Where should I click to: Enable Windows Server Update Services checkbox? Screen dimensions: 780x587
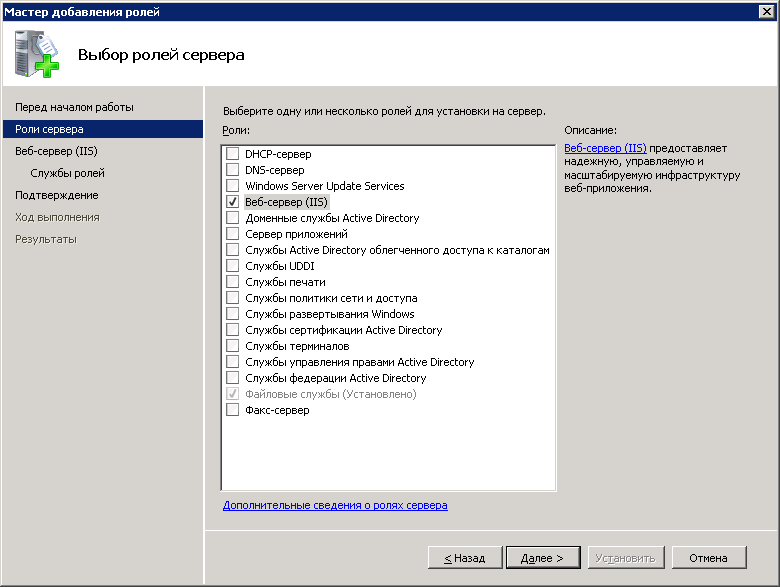pos(232,186)
